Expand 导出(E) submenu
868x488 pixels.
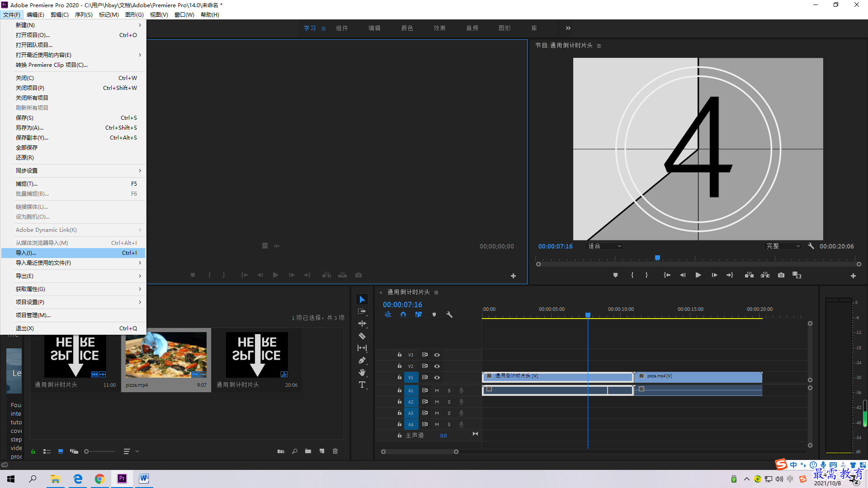point(73,276)
